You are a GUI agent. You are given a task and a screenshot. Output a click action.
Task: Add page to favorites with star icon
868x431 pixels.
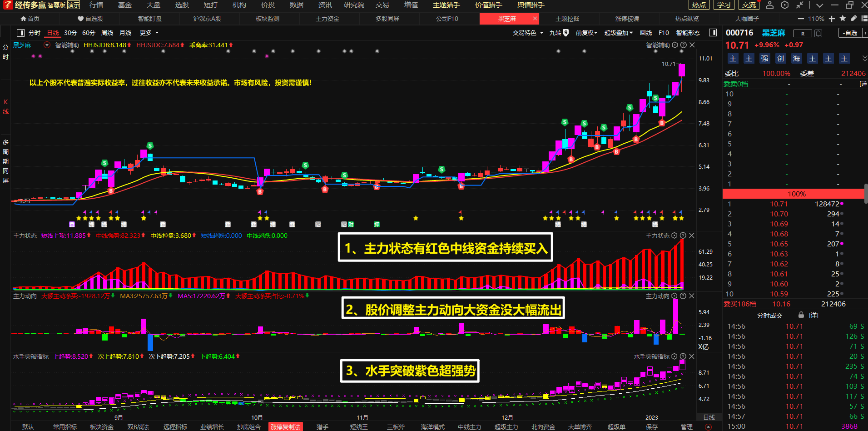click(x=843, y=19)
